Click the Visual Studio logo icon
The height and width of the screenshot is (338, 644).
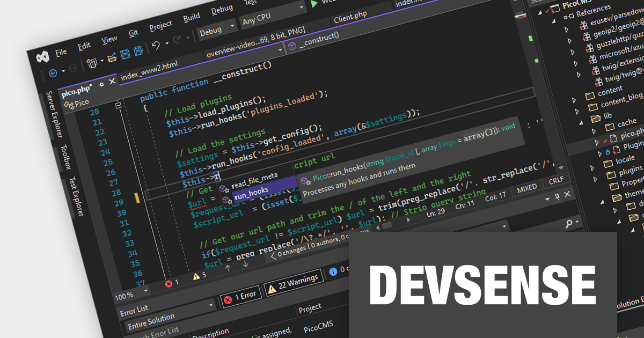point(43,57)
